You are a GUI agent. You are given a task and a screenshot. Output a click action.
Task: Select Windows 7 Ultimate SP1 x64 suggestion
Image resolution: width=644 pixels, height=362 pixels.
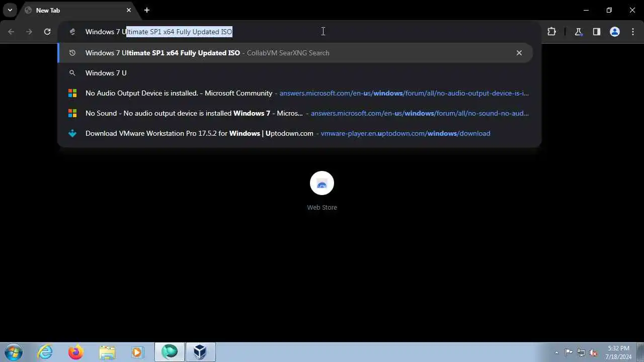295,53
